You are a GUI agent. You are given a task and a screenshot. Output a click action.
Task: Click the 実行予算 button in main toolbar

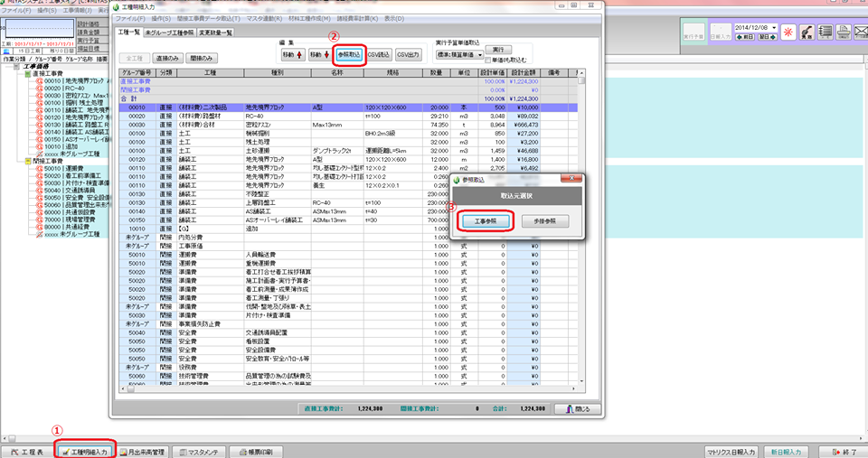693,33
